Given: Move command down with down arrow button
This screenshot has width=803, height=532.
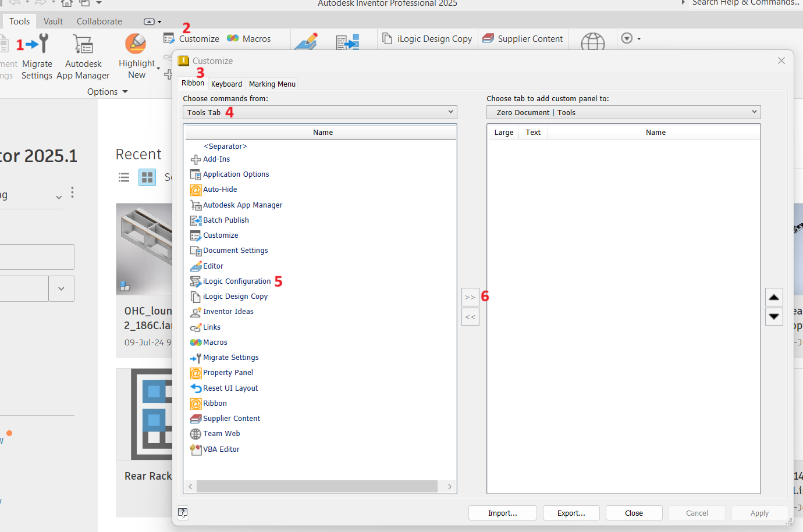Looking at the screenshot, I should click(x=774, y=317).
